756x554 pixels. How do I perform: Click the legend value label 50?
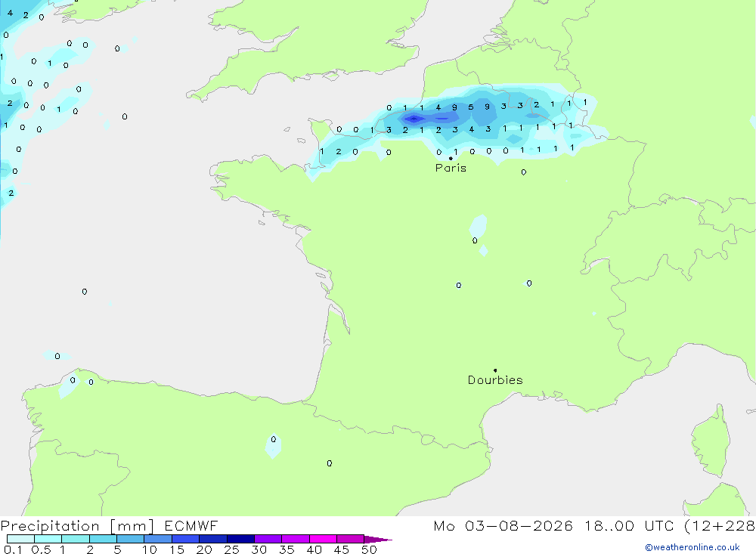pos(369,549)
